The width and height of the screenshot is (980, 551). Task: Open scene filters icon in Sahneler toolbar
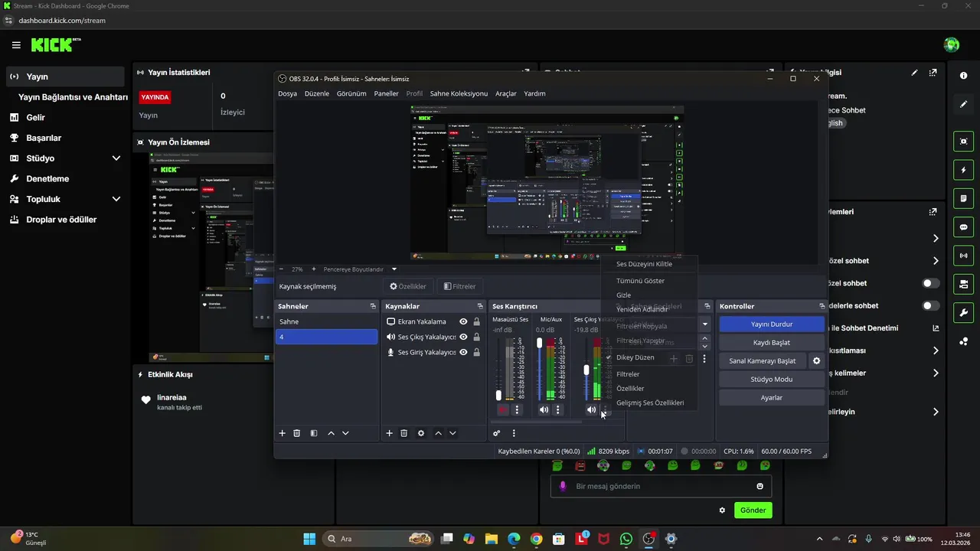click(x=314, y=433)
